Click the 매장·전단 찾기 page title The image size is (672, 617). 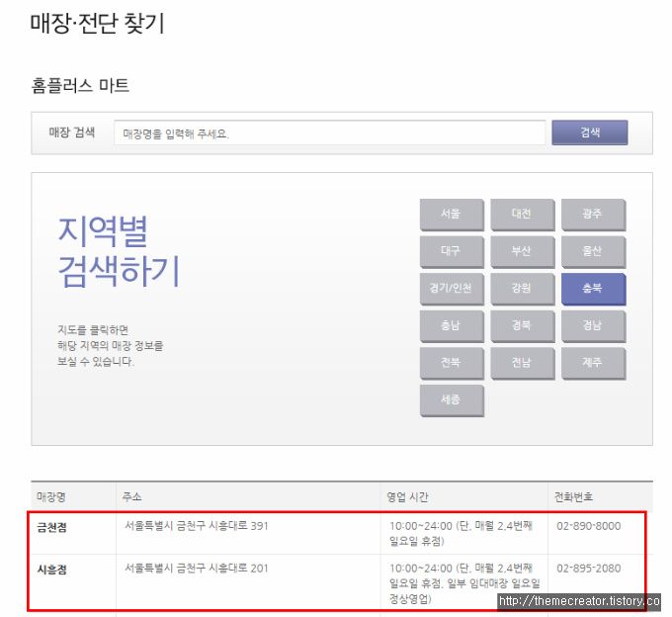[97, 23]
